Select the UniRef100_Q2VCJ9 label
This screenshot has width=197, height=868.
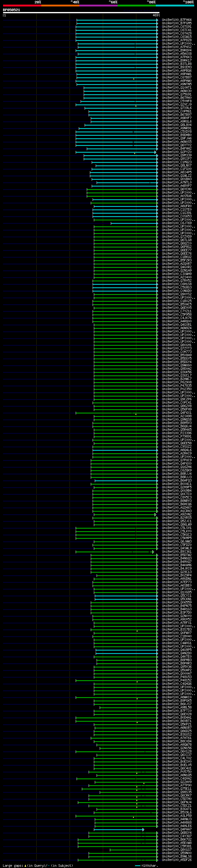click(x=176, y=104)
